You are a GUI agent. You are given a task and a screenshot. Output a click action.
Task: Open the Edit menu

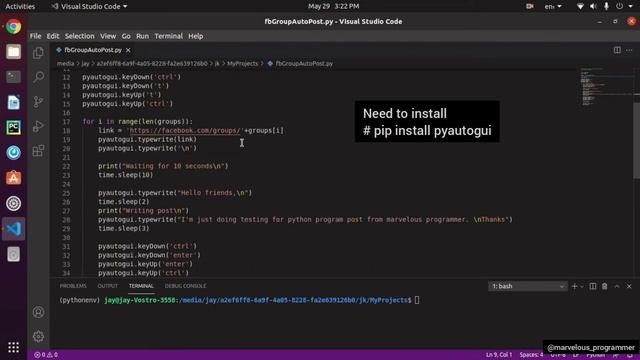53,36
